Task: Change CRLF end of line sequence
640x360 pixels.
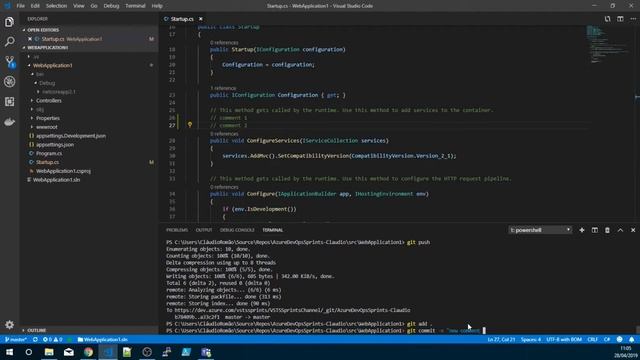Action: (x=592, y=339)
